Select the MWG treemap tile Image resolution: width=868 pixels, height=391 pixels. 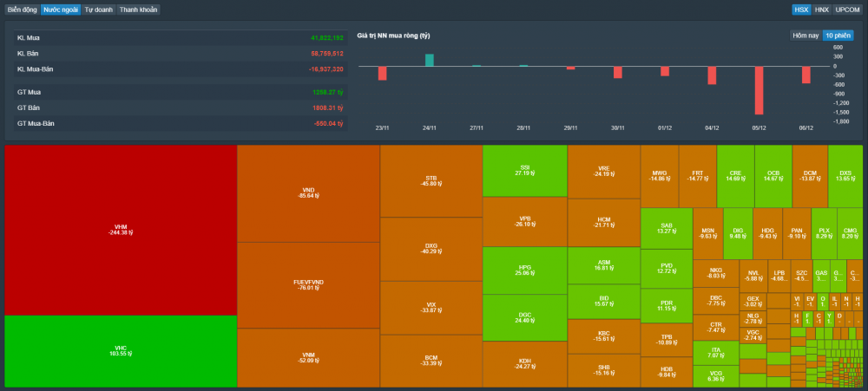[660, 176]
